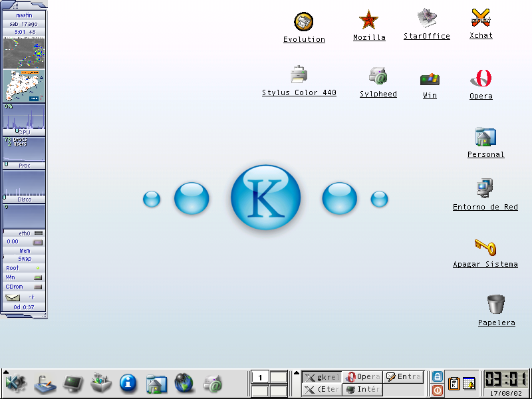Switch to the Opera taskbar entry
This screenshot has width=532, height=399.
(x=362, y=377)
